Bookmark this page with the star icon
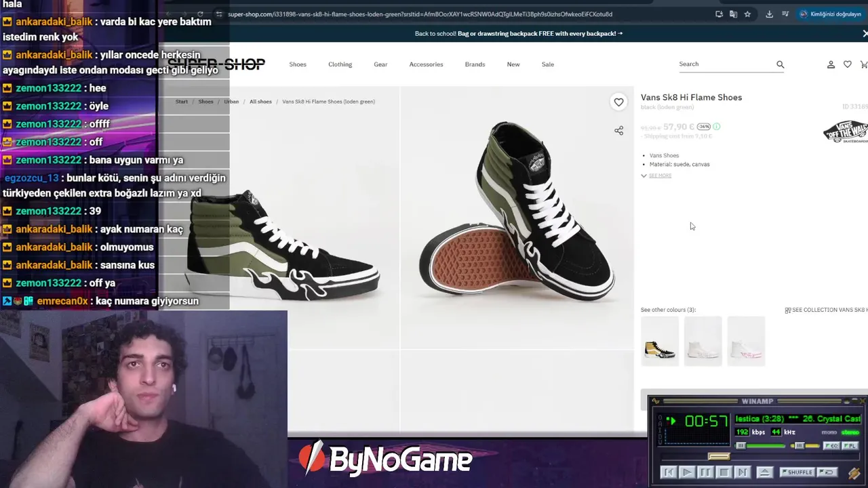This screenshot has height=488, width=868. (x=747, y=14)
